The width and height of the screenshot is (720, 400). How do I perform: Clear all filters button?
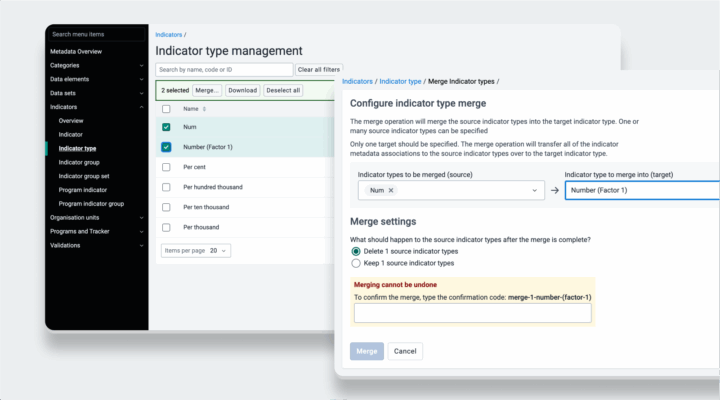(319, 70)
